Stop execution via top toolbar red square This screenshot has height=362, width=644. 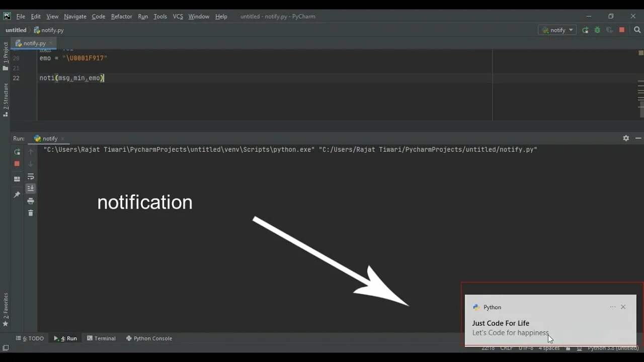[622, 30]
